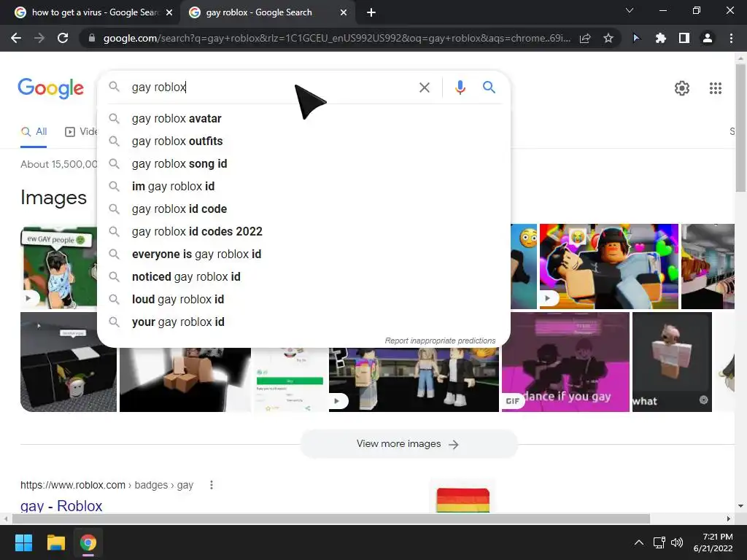
Task: Click the Chrome taskbar icon
Action: (88, 542)
